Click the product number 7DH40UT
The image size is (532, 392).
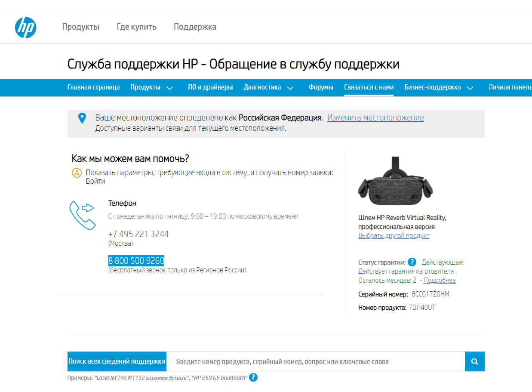tap(422, 308)
